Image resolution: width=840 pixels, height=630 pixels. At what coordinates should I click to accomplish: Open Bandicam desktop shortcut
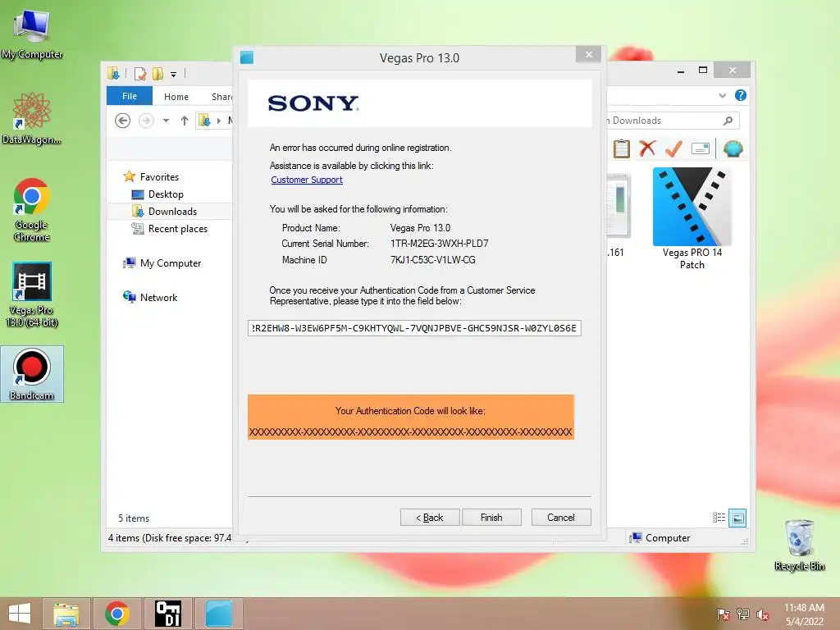tap(32, 374)
